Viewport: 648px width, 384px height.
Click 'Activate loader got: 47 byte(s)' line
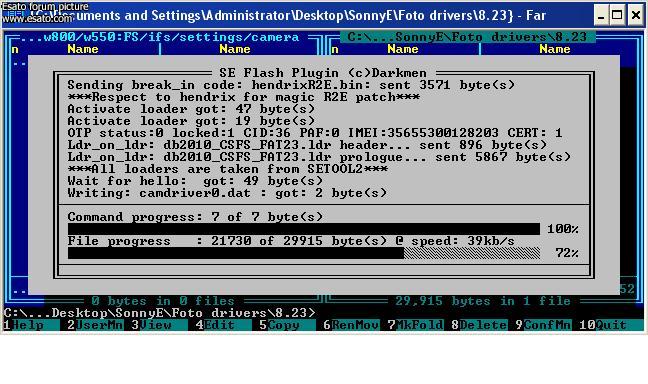point(191,109)
